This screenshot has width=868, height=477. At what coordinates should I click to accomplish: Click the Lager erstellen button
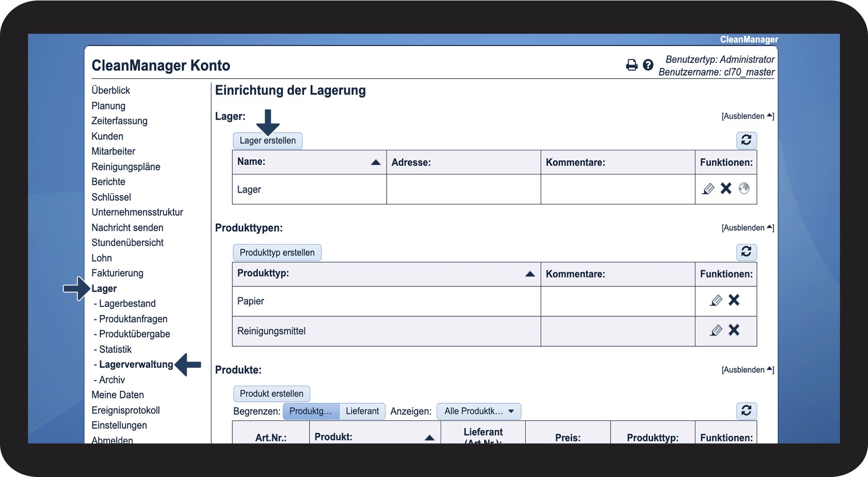(267, 141)
